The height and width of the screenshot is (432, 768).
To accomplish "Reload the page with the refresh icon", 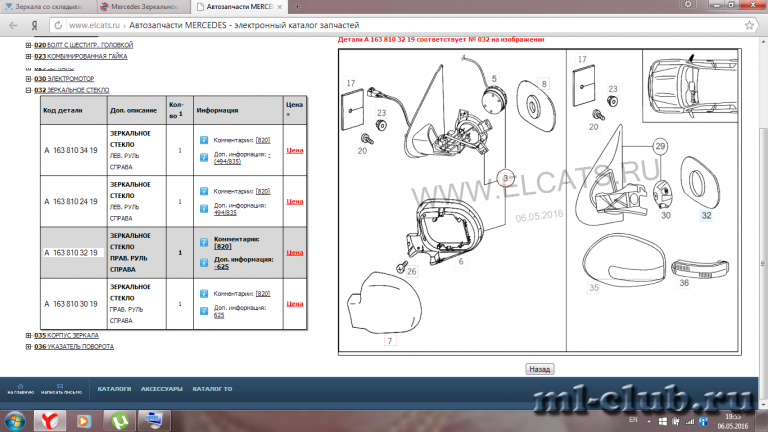I will pyautogui.click(x=58, y=25).
